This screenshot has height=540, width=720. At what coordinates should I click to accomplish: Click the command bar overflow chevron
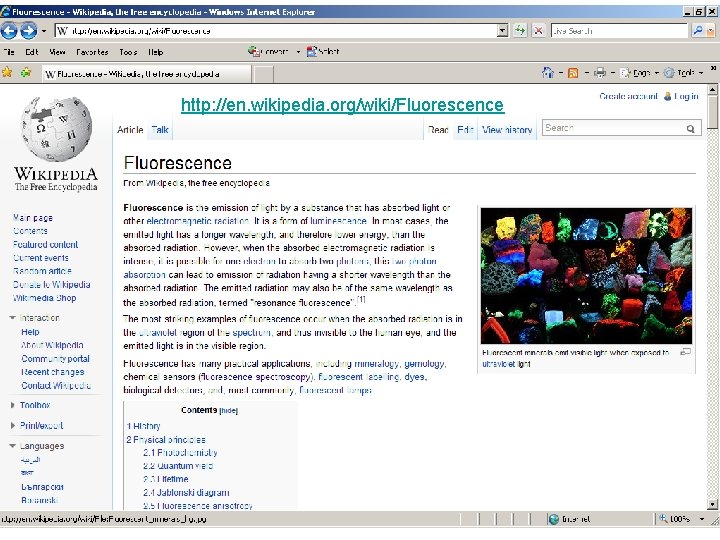(713, 68)
